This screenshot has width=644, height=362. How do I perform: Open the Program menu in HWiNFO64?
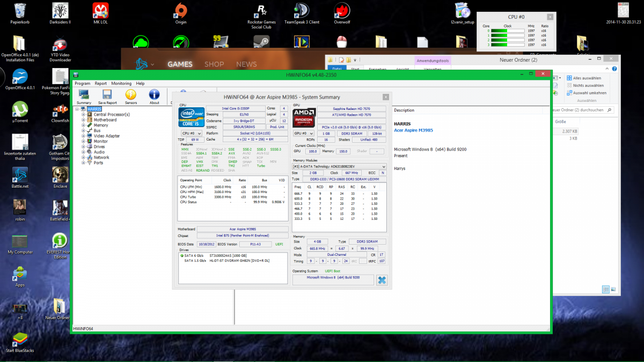[x=82, y=84]
